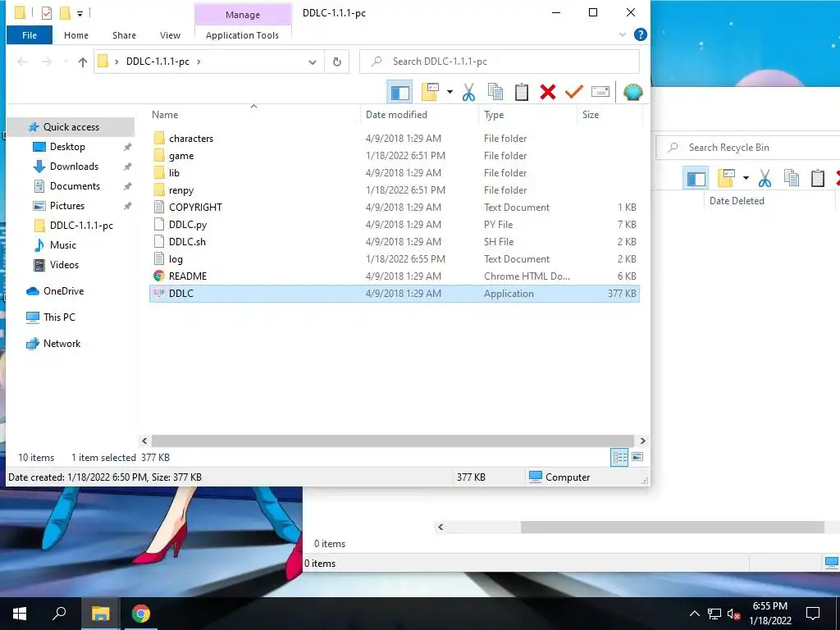Click the scissors Cut icon in DDLC window
This screenshot has width=840, height=630.
pos(468,92)
